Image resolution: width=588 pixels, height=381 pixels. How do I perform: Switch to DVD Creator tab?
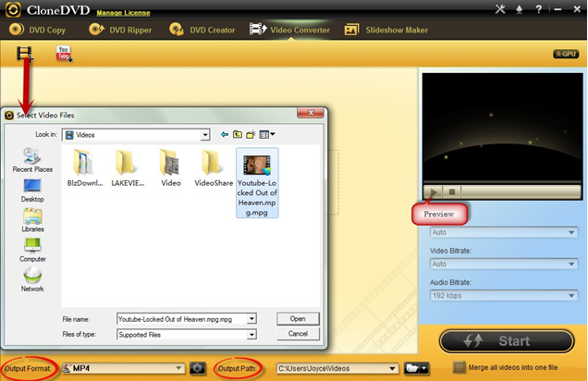tap(202, 30)
